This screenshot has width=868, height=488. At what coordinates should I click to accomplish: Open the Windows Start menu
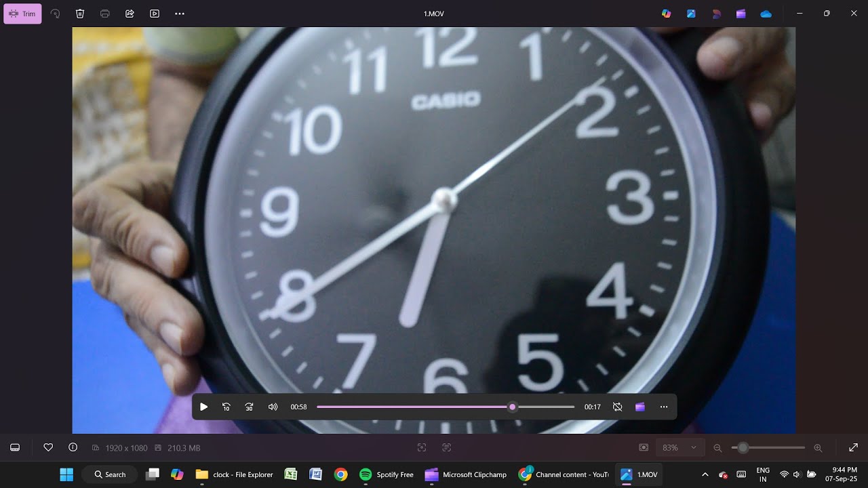pyautogui.click(x=66, y=474)
